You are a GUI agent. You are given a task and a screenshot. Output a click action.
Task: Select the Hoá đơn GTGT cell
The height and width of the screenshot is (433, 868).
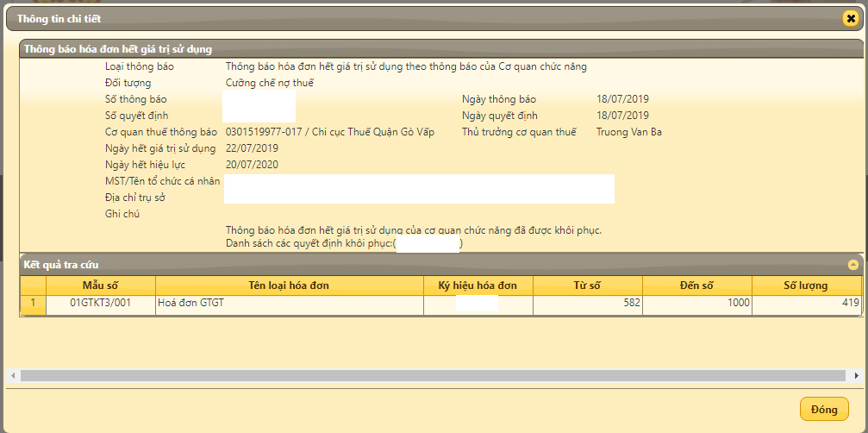pyautogui.click(x=290, y=304)
